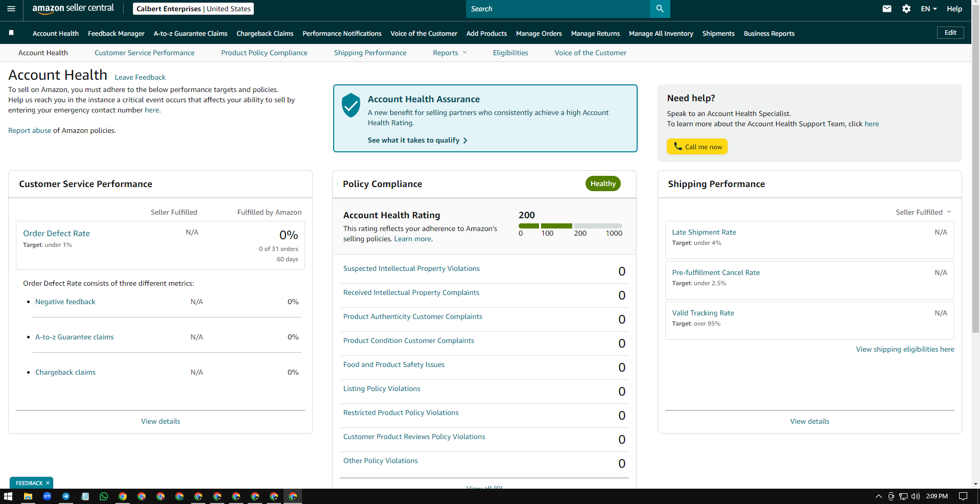
Task: Open Performance Notifications menu item
Action: 342,33
